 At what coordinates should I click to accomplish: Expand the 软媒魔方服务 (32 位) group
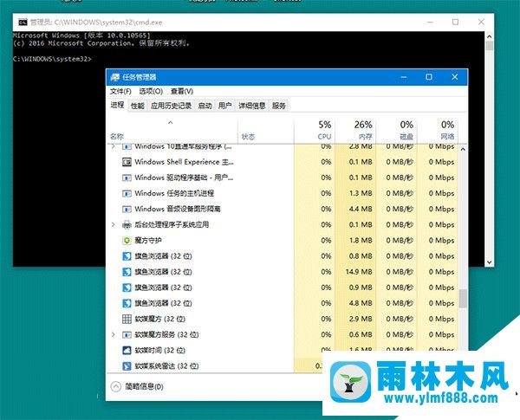pyautogui.click(x=113, y=335)
